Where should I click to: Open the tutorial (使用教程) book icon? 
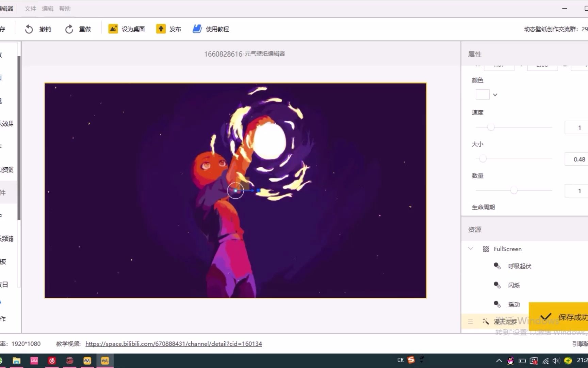point(197,29)
